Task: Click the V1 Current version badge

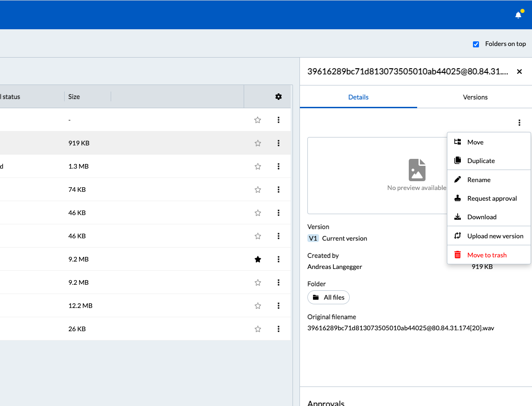Action: click(x=313, y=238)
